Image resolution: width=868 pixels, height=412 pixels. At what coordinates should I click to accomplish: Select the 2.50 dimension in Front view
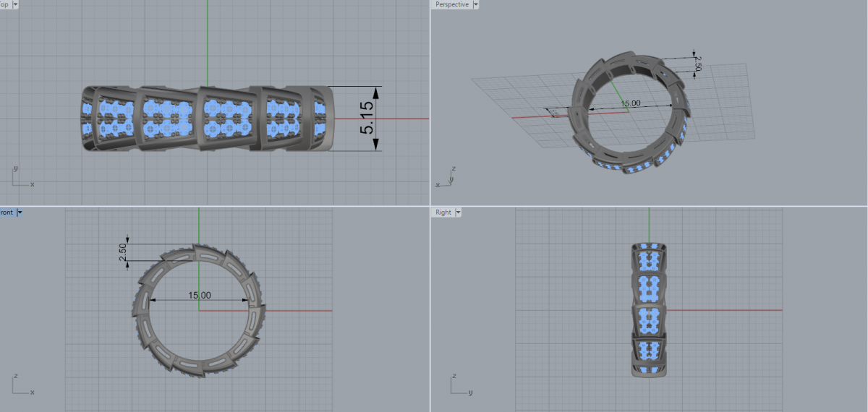click(x=123, y=253)
